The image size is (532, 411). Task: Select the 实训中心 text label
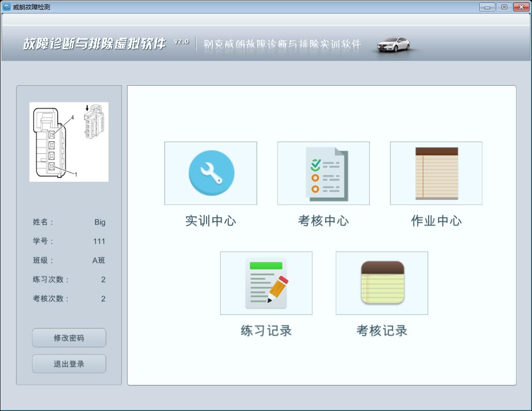211,221
